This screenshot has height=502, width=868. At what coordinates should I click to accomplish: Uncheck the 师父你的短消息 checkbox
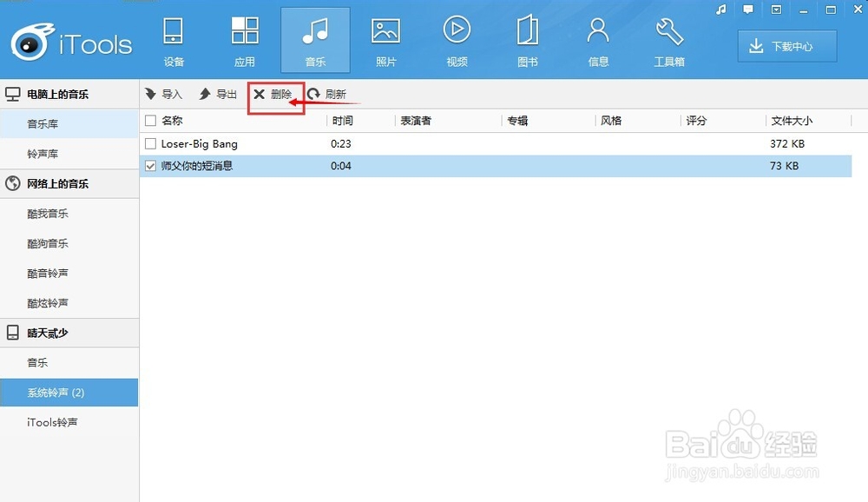pos(150,166)
